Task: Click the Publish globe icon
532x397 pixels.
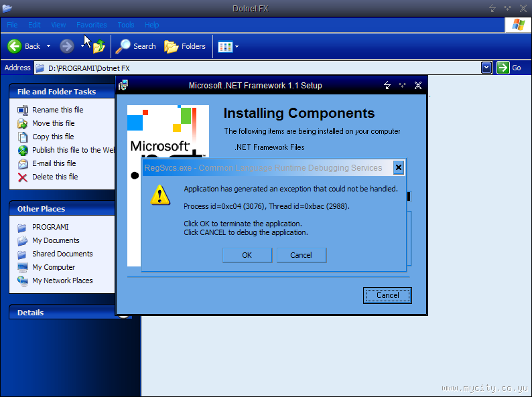Action: (23, 150)
